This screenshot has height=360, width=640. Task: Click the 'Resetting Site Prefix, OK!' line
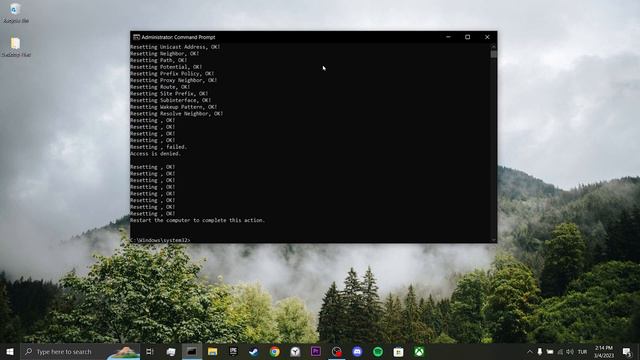[x=169, y=93]
